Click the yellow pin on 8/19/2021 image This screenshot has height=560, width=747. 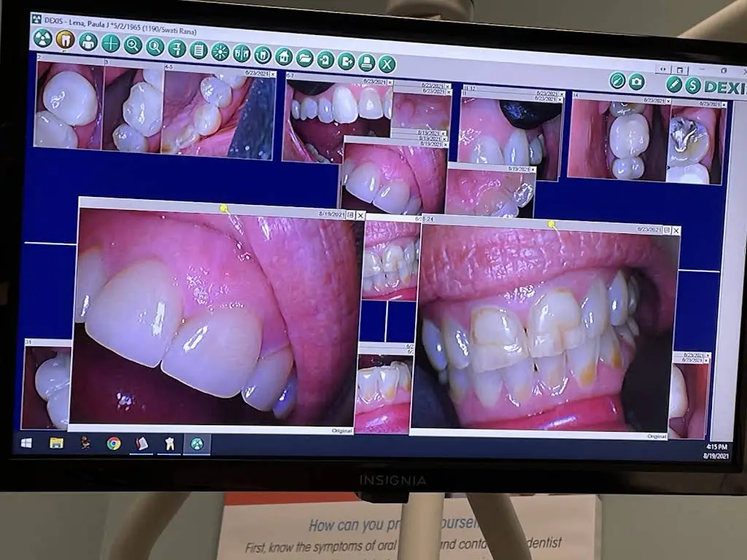(224, 209)
